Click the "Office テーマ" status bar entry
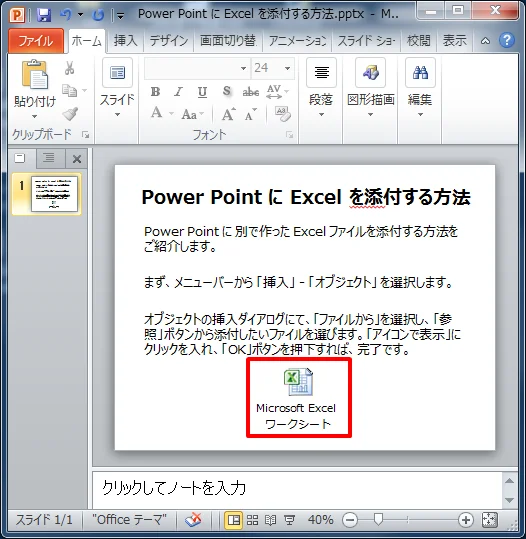Viewport: 526px width, 539px height. point(129,520)
